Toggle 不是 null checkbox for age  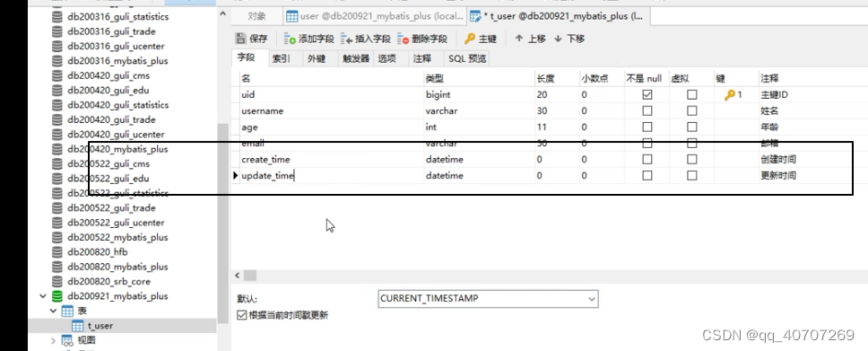[x=647, y=127]
